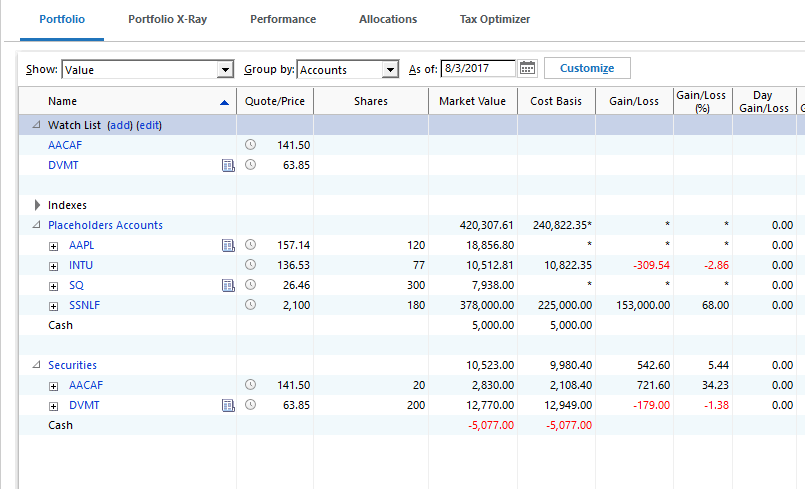Collapse the Placeholders Accounts group
This screenshot has width=805, height=489.
(37, 225)
